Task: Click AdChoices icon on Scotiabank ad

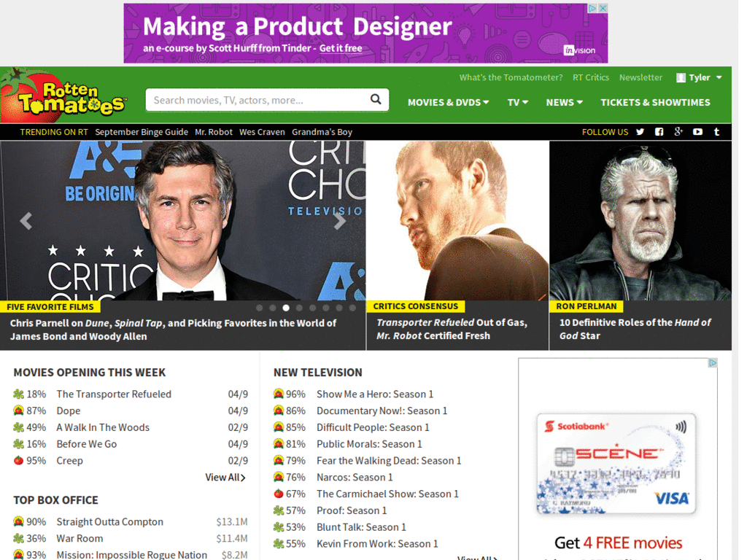Action: pos(713,363)
